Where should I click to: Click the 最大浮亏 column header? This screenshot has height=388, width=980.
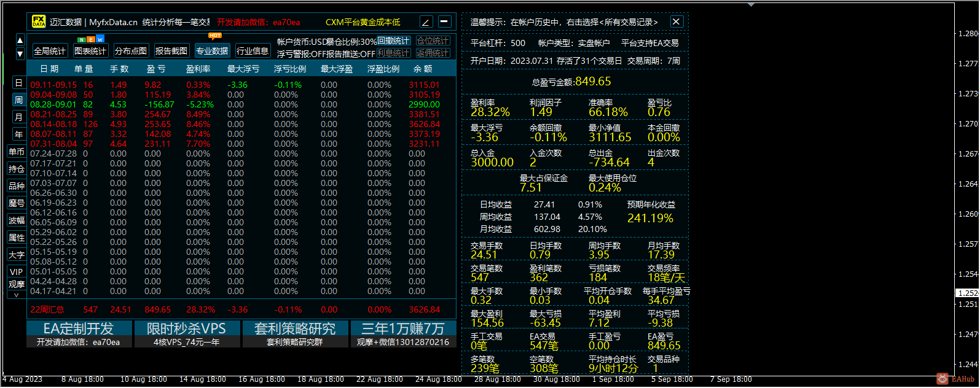click(x=243, y=69)
